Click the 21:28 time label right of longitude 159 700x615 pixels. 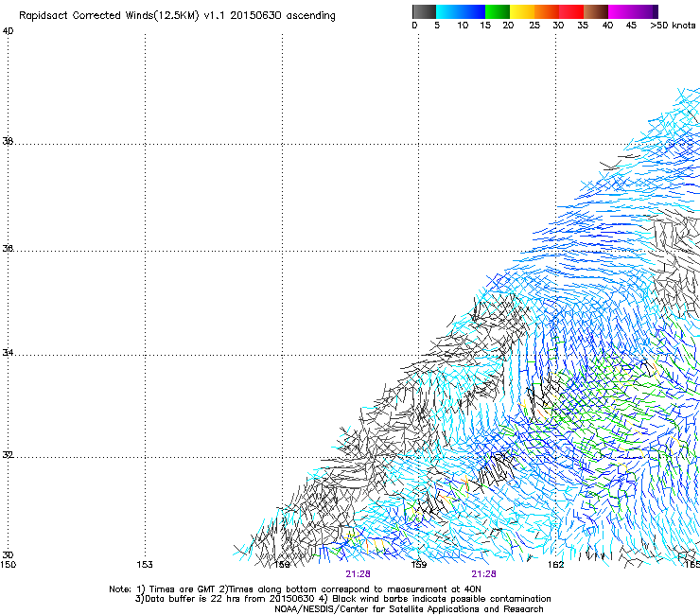(x=484, y=574)
